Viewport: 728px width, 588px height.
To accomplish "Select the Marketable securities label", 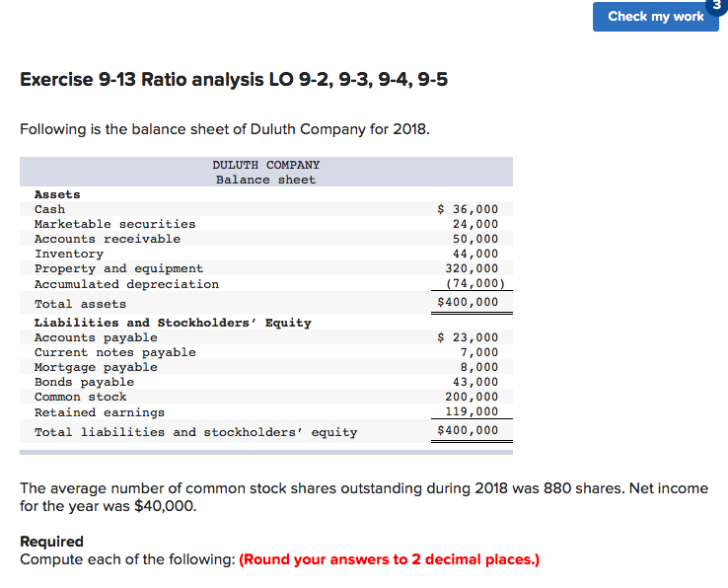I will point(115,224).
